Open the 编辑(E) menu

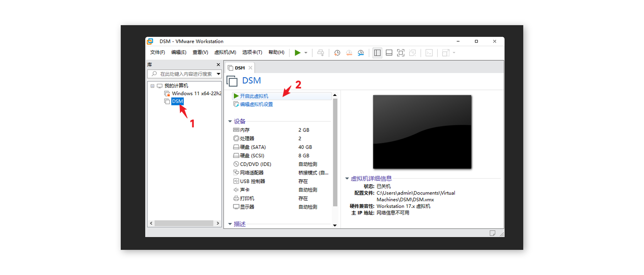[178, 52]
